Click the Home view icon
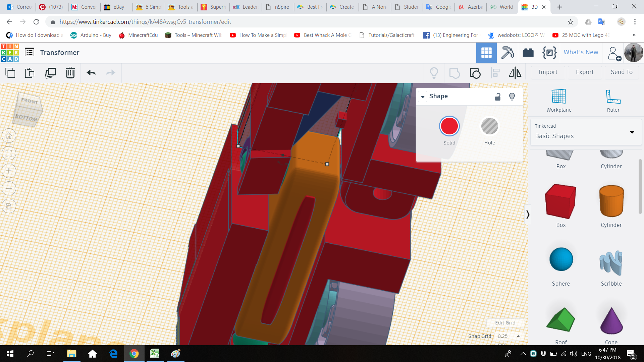Viewport: 644px width, 362px height. click(9, 136)
